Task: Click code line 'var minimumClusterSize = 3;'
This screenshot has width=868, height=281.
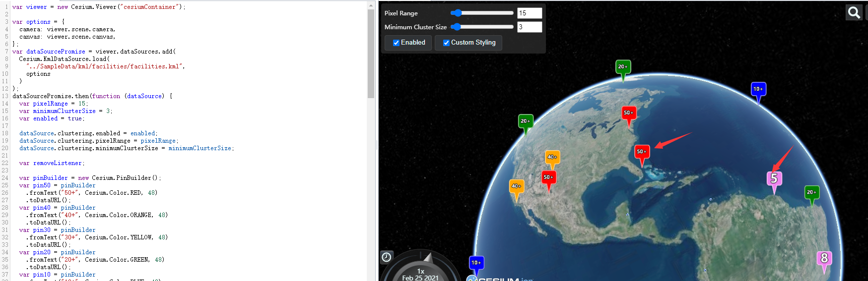Action: click(66, 111)
